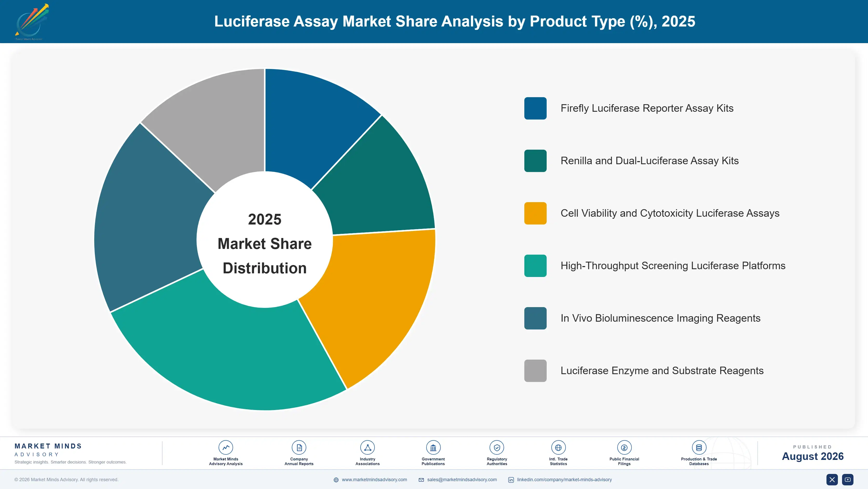Open linkedin.com/company/market-minds-advisory link
Viewport: 868px width, 489px height.
[x=564, y=480]
